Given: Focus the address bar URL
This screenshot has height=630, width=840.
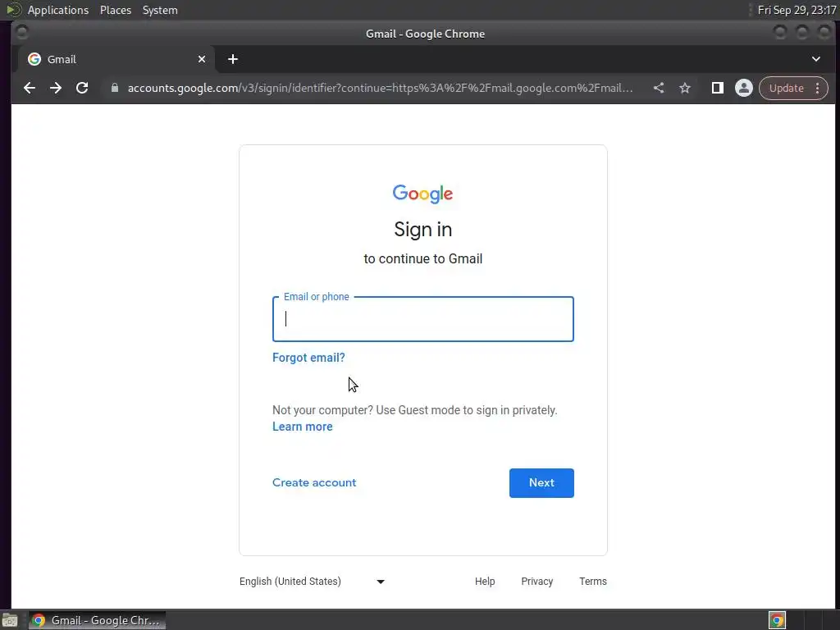Looking at the screenshot, I should (380, 88).
